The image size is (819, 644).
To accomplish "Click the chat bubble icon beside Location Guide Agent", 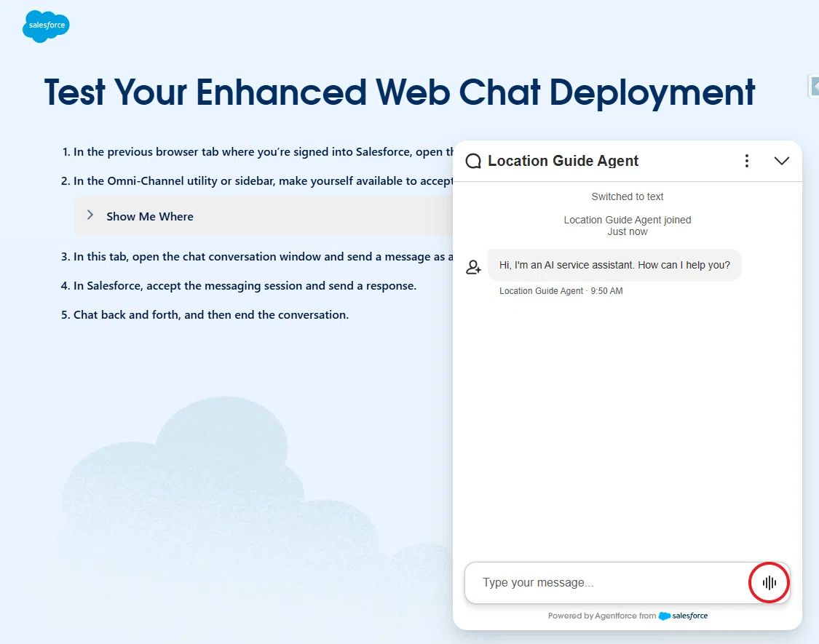I will tap(473, 161).
